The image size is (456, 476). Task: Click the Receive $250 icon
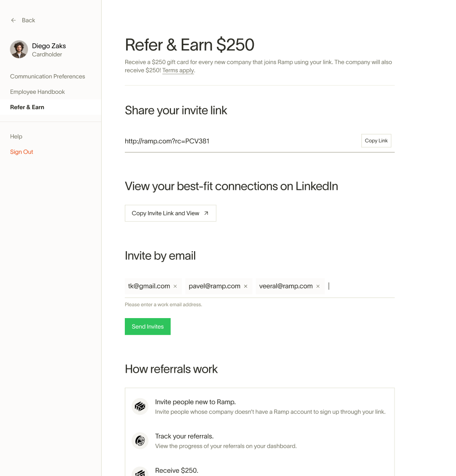[x=140, y=472]
